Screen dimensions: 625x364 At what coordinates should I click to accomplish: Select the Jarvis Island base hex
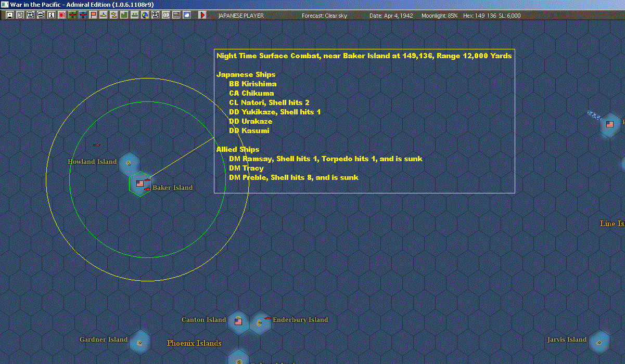[x=599, y=342]
